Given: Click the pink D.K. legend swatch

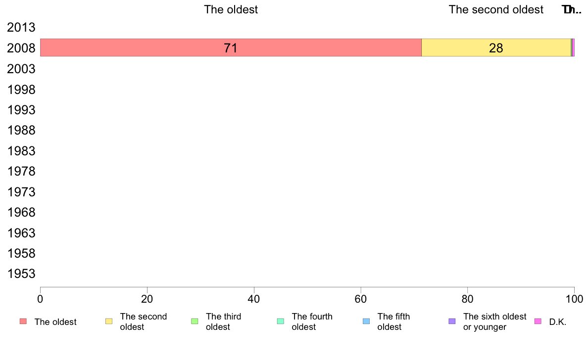Looking at the screenshot, I should tap(538, 321).
